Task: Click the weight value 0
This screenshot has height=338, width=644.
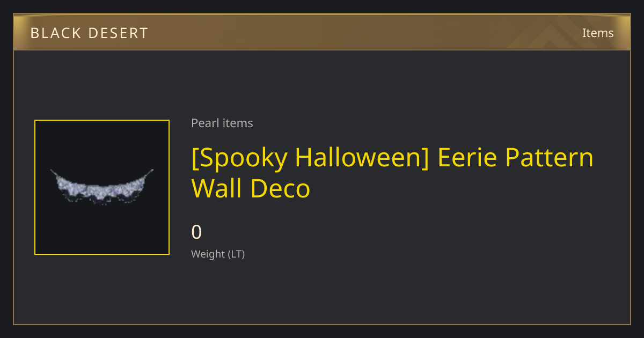Action: pyautogui.click(x=197, y=232)
